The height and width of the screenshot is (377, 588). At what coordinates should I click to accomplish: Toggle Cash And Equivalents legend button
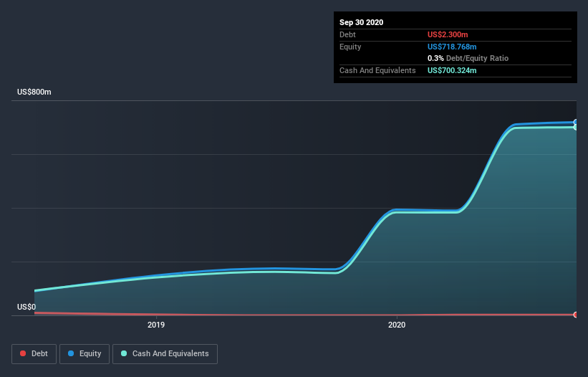(x=165, y=354)
